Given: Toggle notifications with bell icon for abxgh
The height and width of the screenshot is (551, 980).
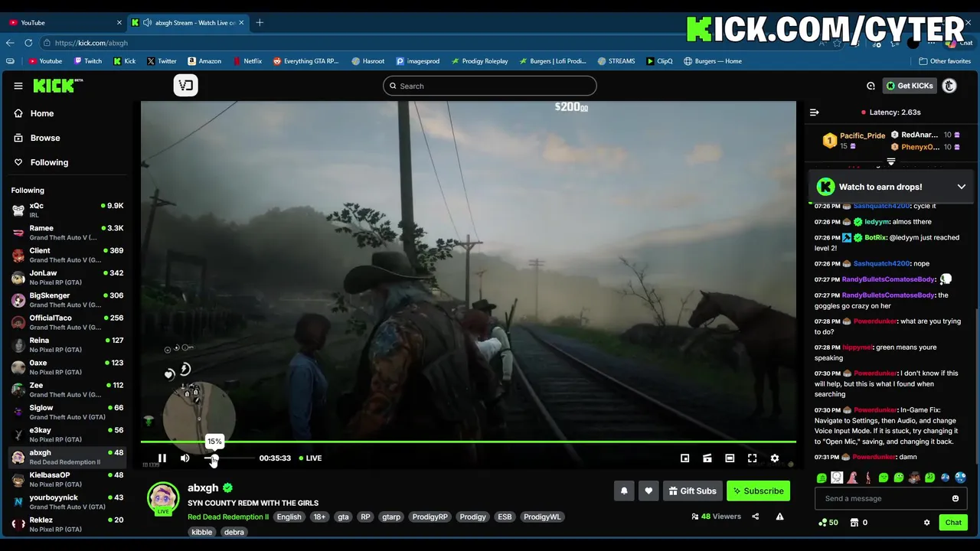Looking at the screenshot, I should point(624,491).
